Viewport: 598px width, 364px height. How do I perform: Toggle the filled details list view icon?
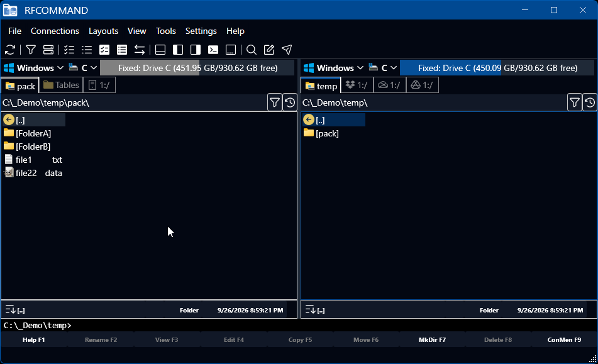pos(122,50)
